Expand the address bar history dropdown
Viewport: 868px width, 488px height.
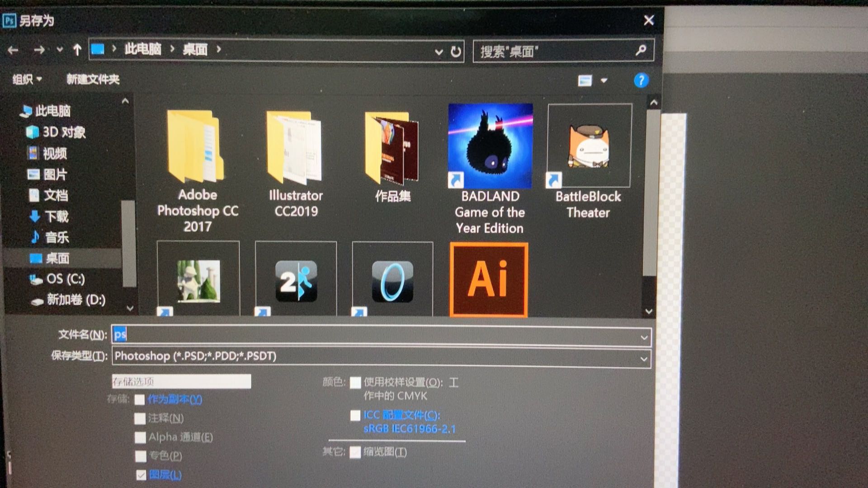click(438, 52)
